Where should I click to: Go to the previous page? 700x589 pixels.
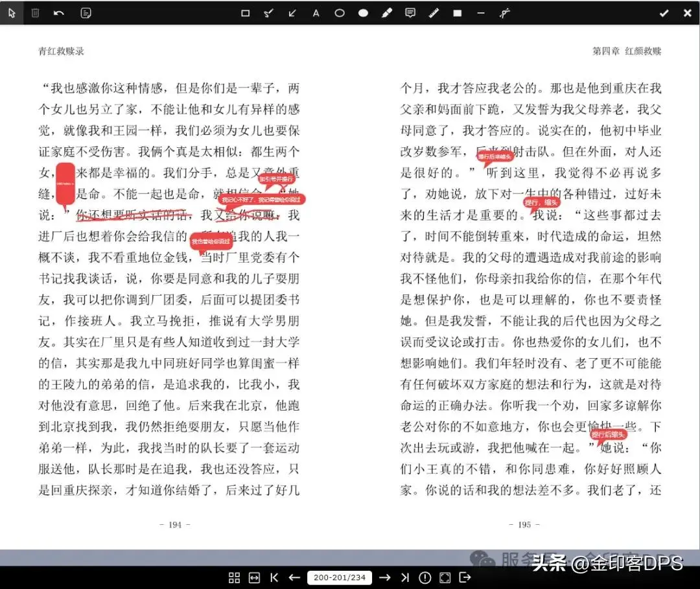coord(294,577)
